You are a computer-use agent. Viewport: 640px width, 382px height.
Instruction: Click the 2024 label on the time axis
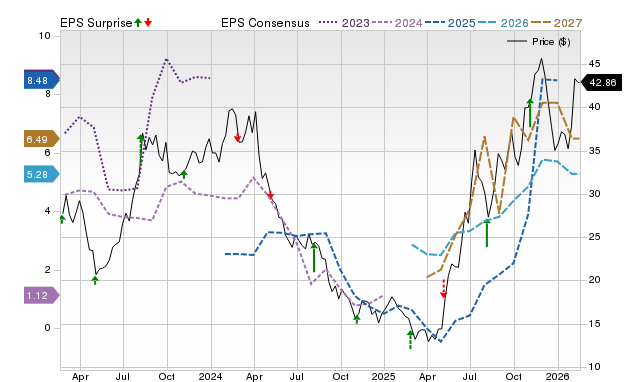pos(211,376)
